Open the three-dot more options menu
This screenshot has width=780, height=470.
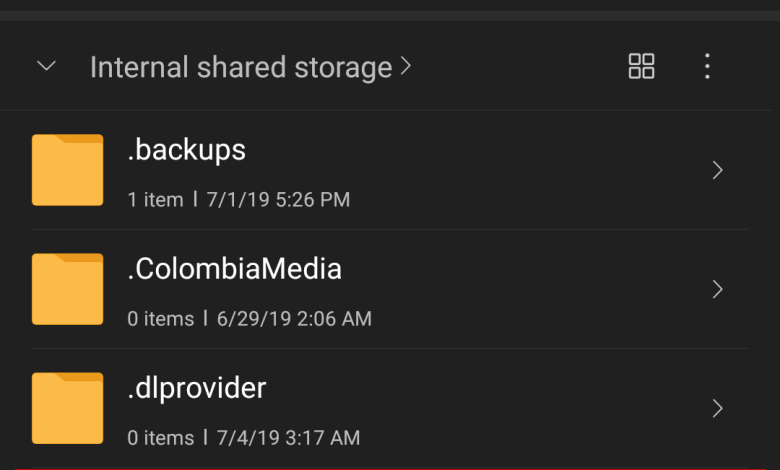click(x=707, y=67)
